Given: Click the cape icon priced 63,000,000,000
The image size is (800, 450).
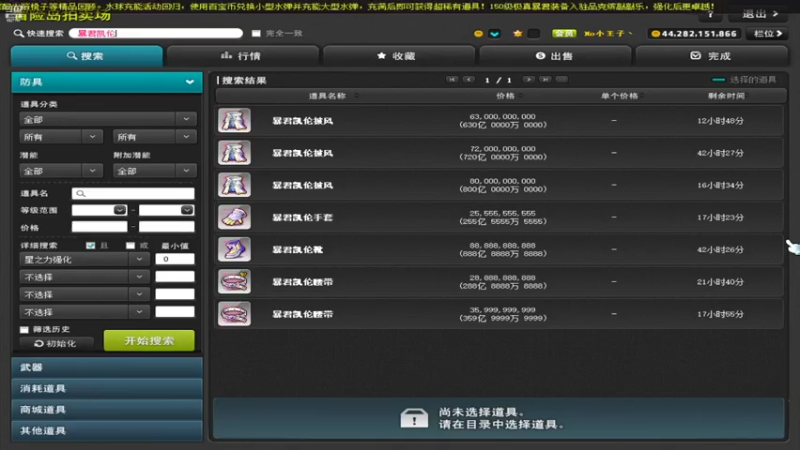Looking at the screenshot, I should 234,120.
